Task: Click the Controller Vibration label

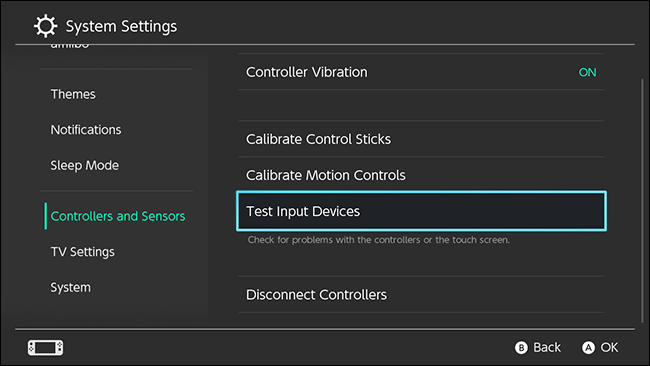Action: [306, 72]
